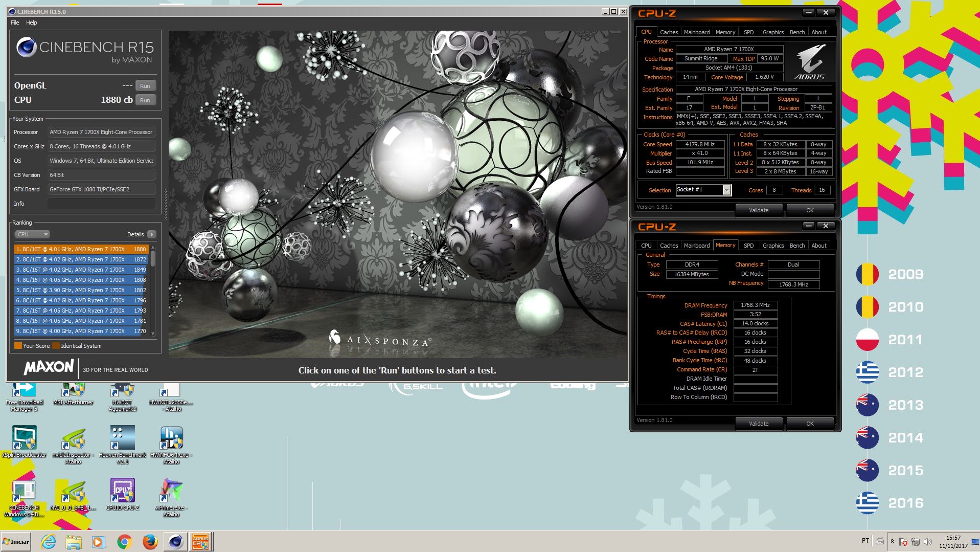This screenshot has height=552, width=980.
Task: Open SPD tab in top CPU-Z window
Action: pyautogui.click(x=748, y=32)
